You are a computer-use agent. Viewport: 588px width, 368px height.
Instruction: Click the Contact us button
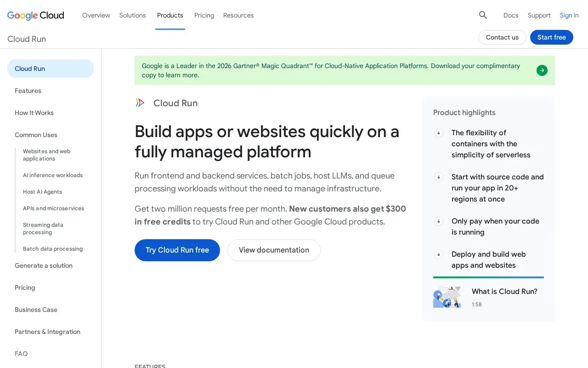pos(502,37)
